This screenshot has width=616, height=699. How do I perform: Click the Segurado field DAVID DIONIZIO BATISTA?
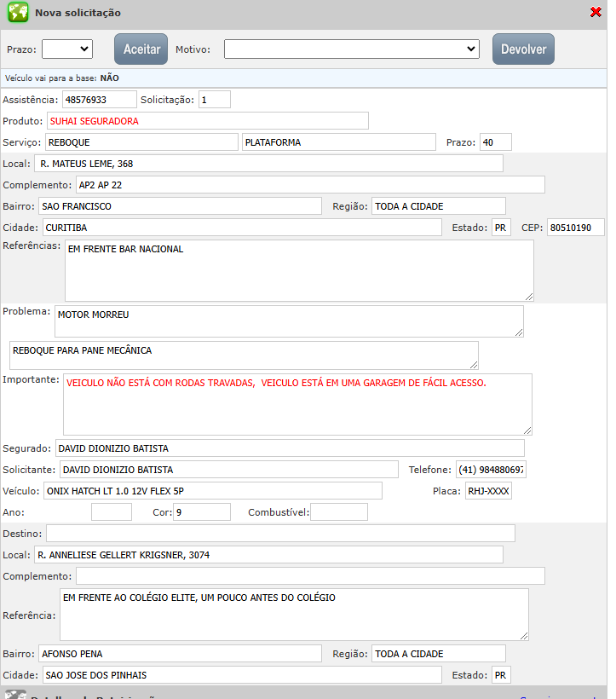[290, 448]
